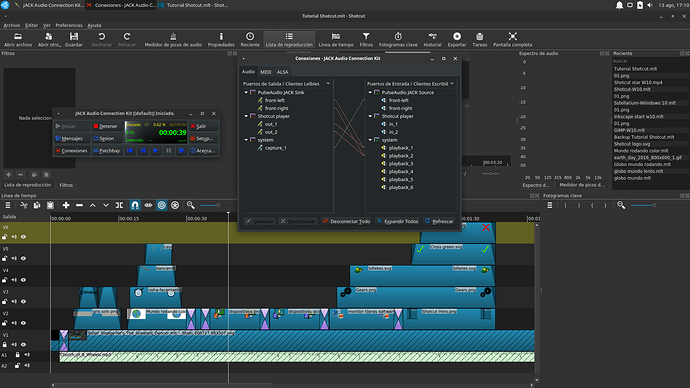This screenshot has height=388, width=690.
Task: Click Desconectar Todo button
Action: [346, 221]
